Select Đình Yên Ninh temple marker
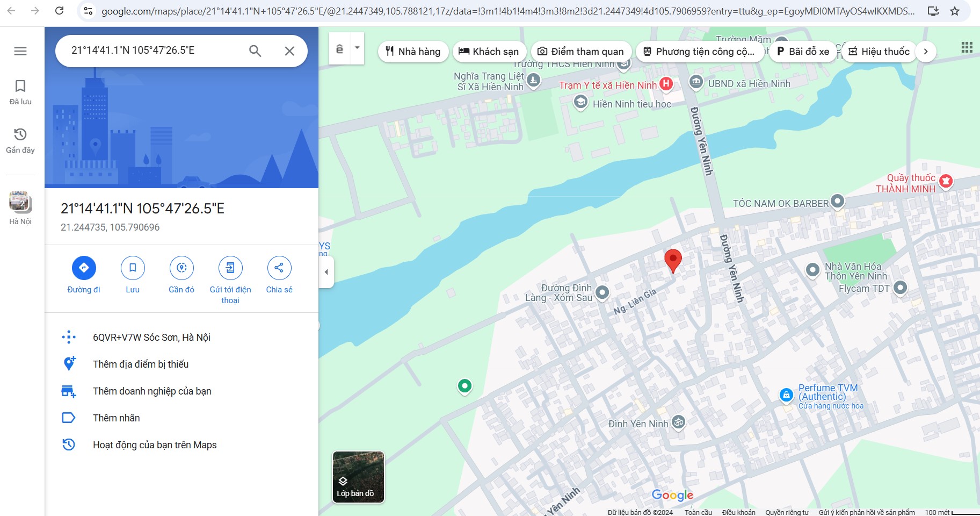The height and width of the screenshot is (516, 980). pyautogui.click(x=679, y=422)
